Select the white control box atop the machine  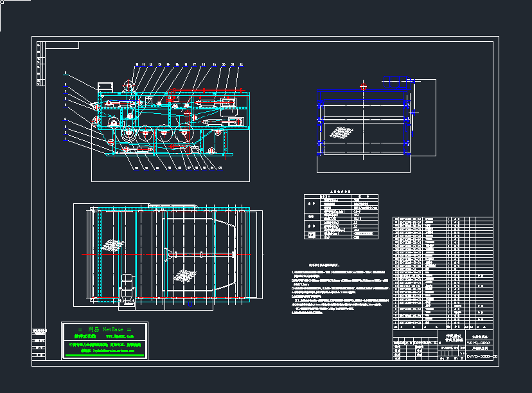tap(105, 86)
